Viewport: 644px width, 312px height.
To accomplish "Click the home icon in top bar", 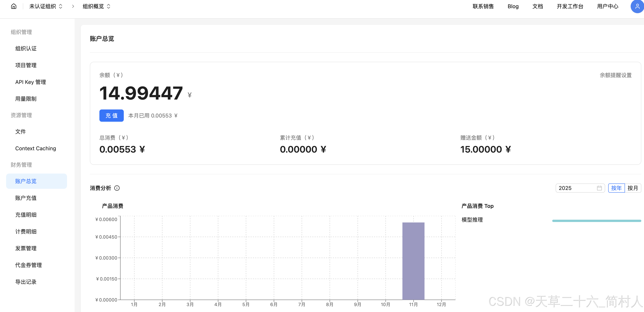I will [14, 6].
